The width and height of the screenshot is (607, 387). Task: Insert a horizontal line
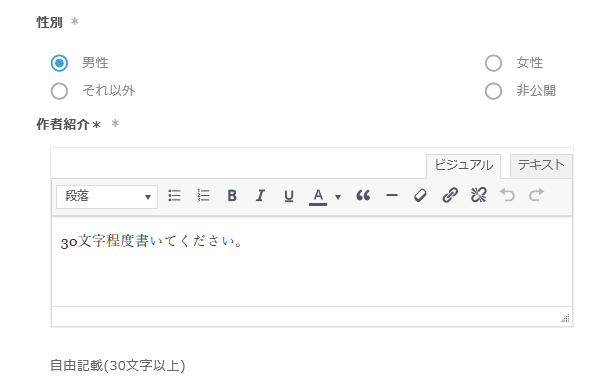(392, 196)
